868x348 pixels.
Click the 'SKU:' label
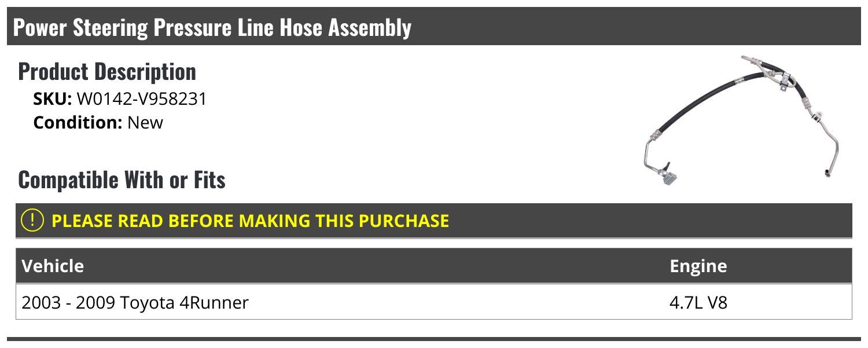(x=53, y=99)
